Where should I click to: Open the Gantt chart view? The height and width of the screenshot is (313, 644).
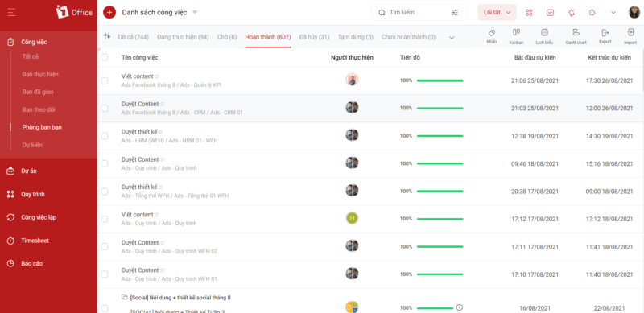pyautogui.click(x=576, y=32)
